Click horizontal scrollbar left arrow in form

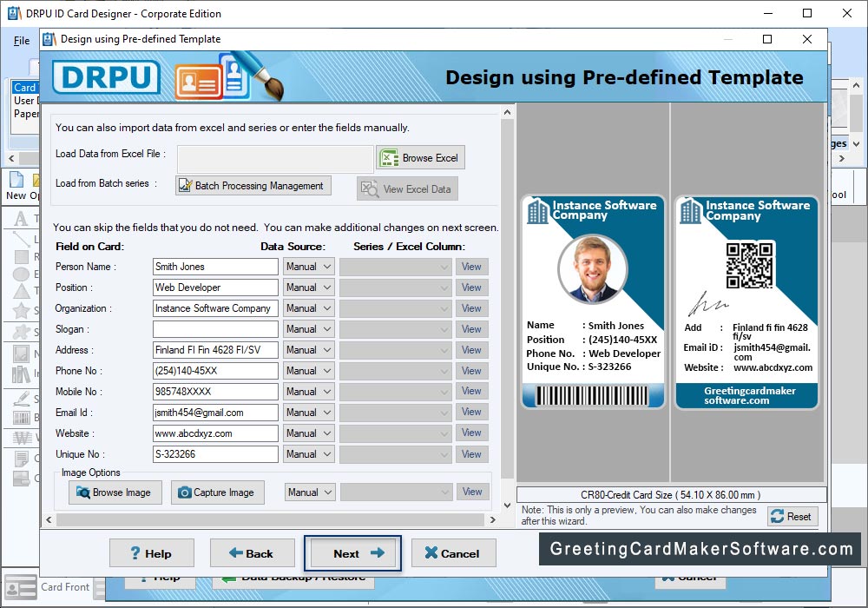[49, 520]
